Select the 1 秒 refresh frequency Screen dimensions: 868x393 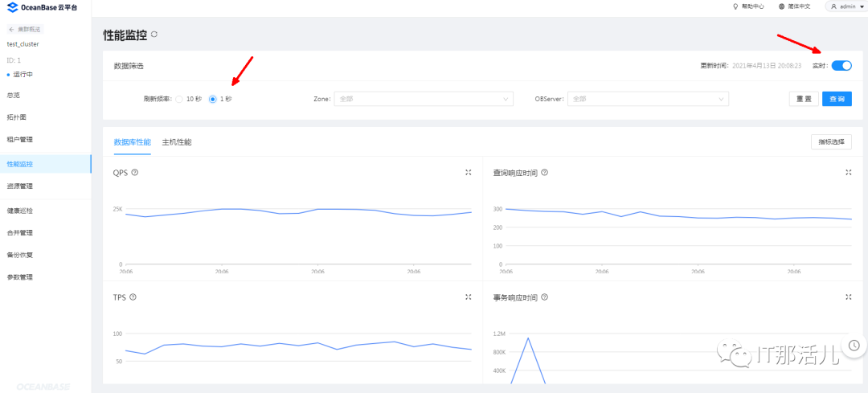[x=213, y=99]
